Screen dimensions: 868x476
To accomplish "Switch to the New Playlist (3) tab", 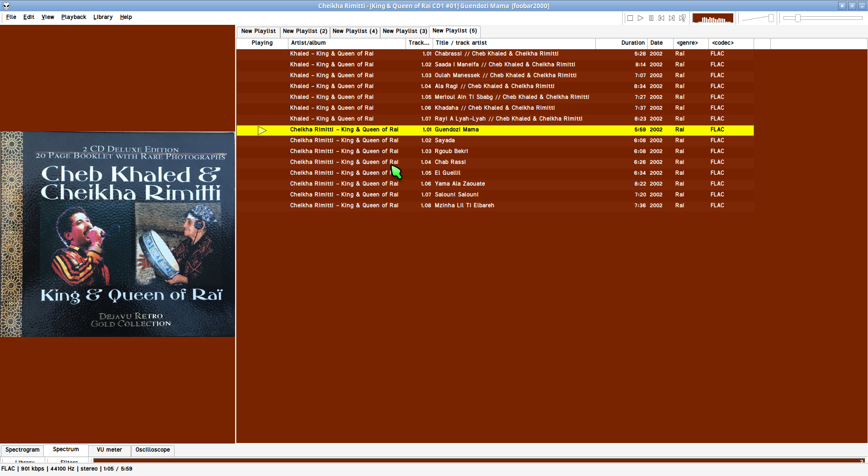I will (x=405, y=31).
